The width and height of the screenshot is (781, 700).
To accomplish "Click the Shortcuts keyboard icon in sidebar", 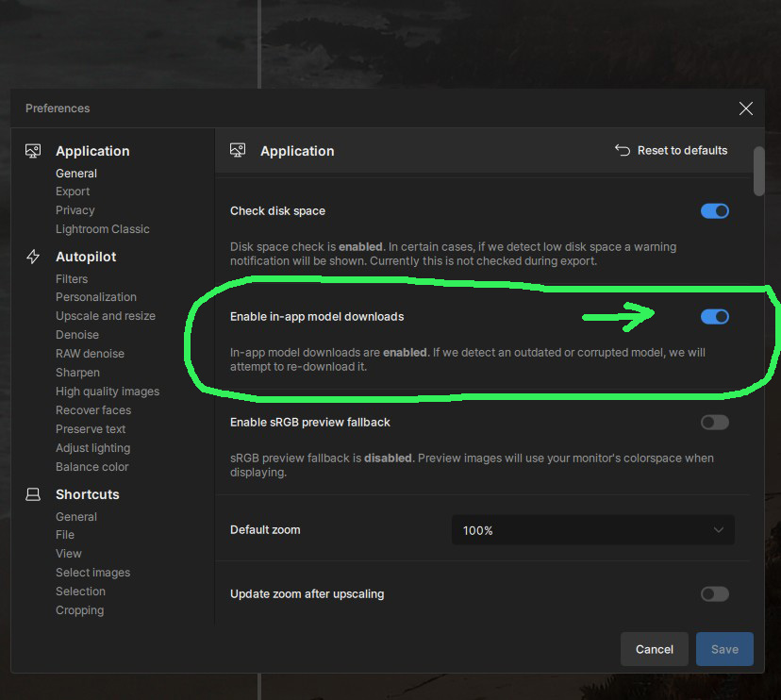I will click(x=33, y=494).
